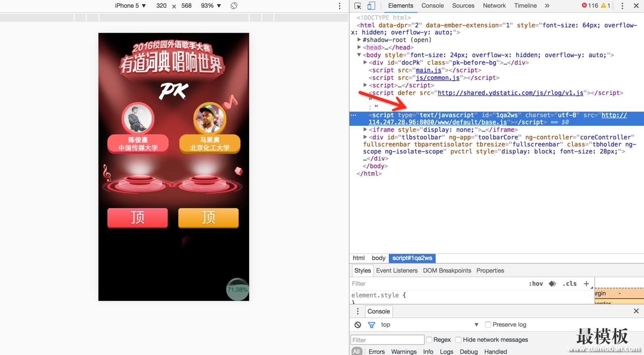This screenshot has width=644, height=355.
Task: Filter console by Warnings
Action: 404,351
